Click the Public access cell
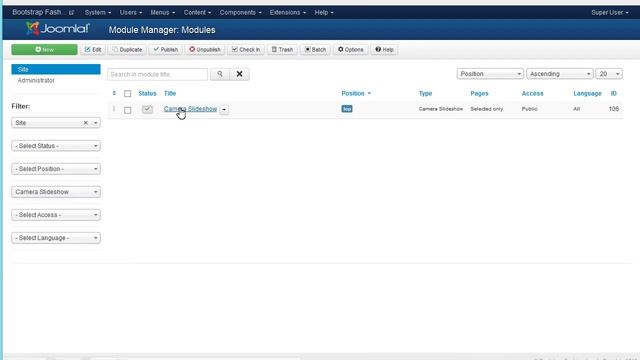This screenshot has height=360, width=640. point(529,109)
